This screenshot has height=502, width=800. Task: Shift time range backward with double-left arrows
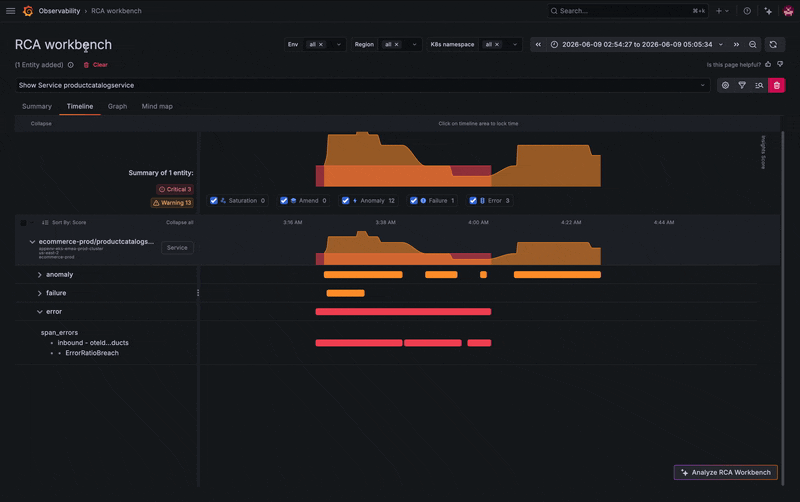coord(538,44)
